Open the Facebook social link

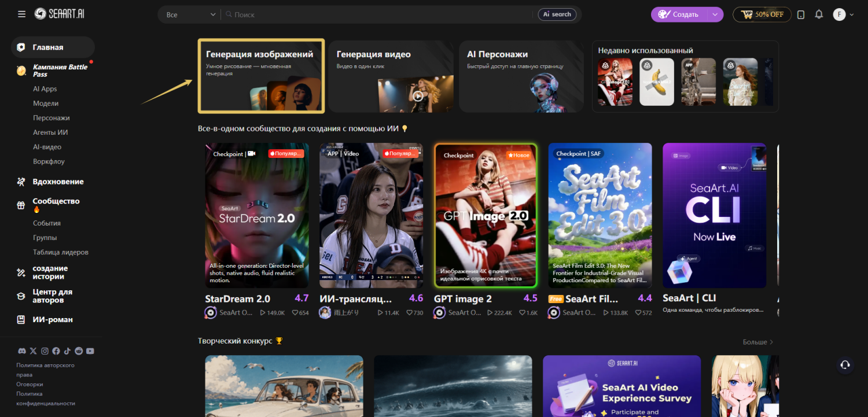56,351
